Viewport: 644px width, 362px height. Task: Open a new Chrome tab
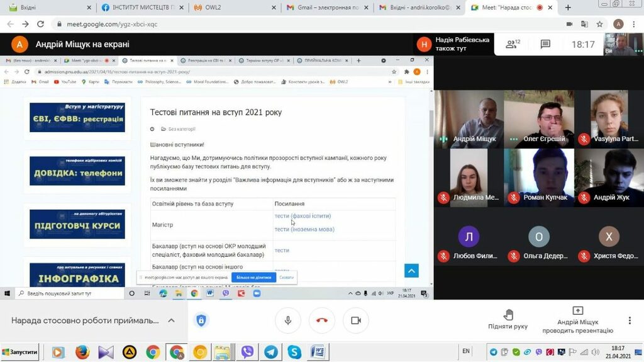click(x=568, y=8)
